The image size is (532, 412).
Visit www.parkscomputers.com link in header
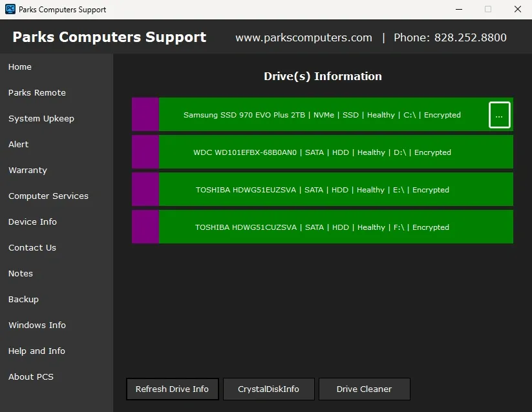tap(304, 37)
